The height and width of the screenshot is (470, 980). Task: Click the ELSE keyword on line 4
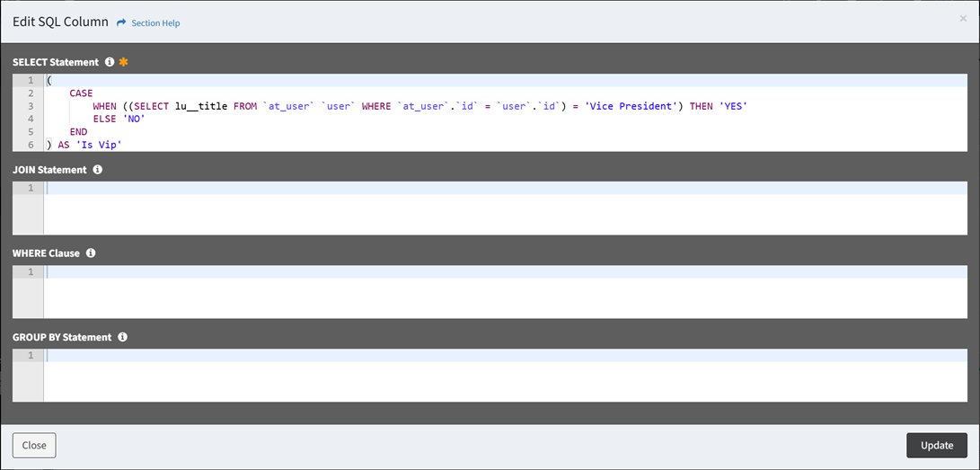pyautogui.click(x=104, y=119)
